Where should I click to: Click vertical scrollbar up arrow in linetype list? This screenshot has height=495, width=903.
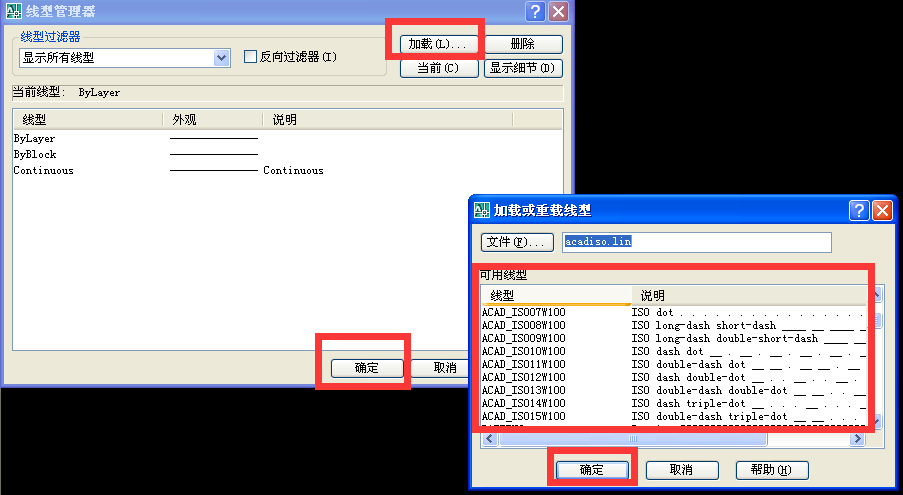(877, 295)
